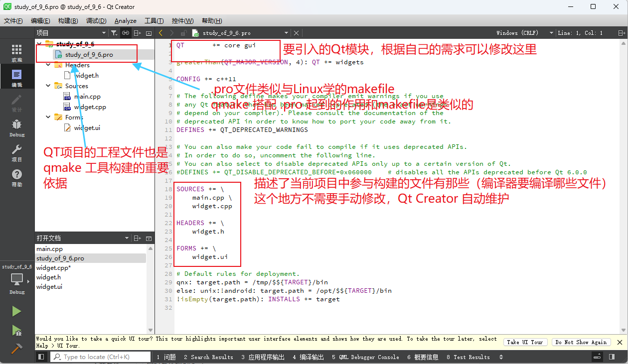The height and width of the screenshot is (364, 628).
Task: Go back with the yellow left arrow
Action: coord(160,33)
